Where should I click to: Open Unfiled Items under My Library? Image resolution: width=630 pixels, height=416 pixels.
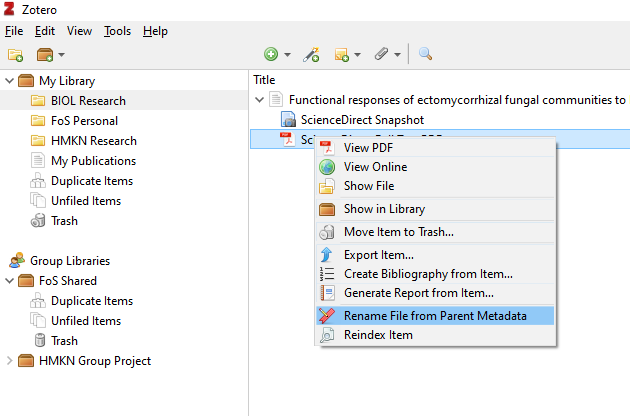(x=86, y=201)
